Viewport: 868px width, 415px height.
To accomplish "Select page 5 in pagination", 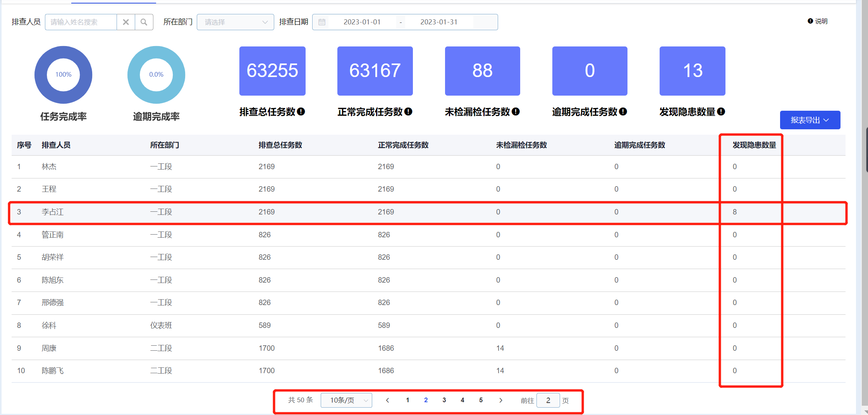I will (481, 400).
